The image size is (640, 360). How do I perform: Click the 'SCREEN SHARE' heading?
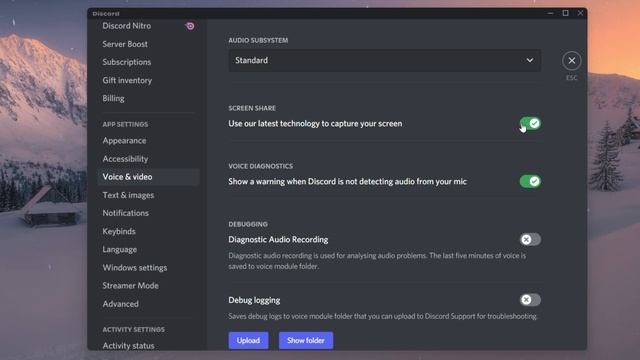click(252, 108)
